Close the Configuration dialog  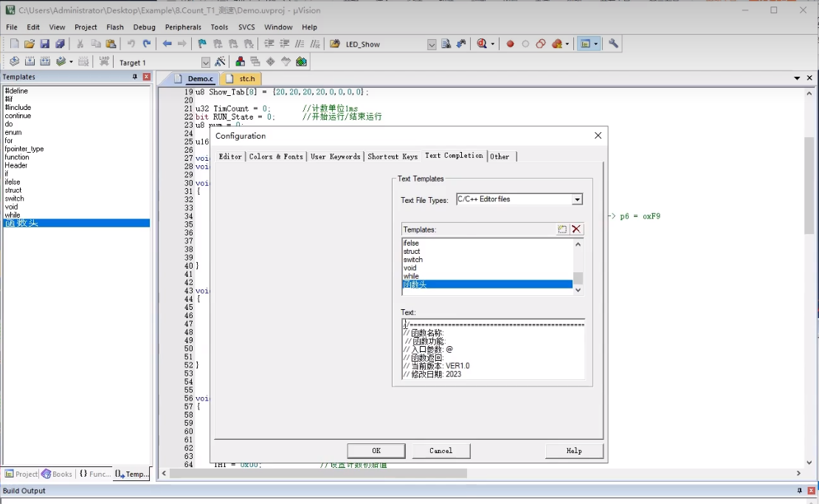tap(598, 136)
